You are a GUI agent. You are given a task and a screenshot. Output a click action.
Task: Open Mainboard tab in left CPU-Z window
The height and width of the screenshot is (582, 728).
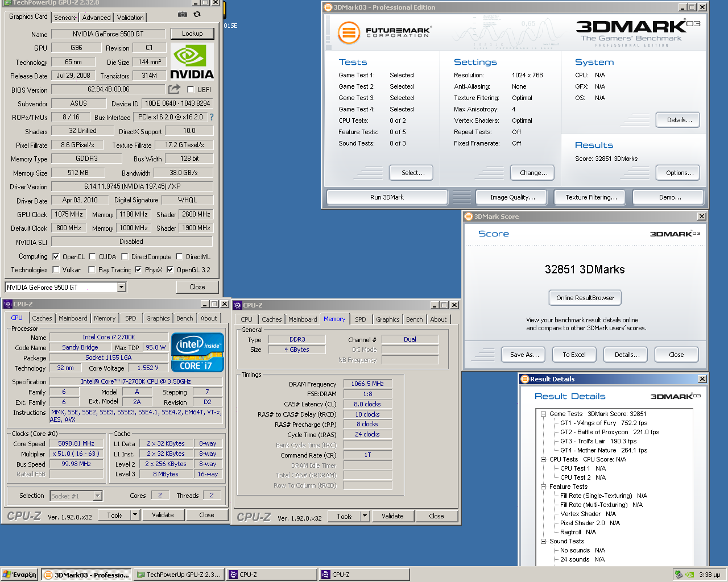coord(73,318)
